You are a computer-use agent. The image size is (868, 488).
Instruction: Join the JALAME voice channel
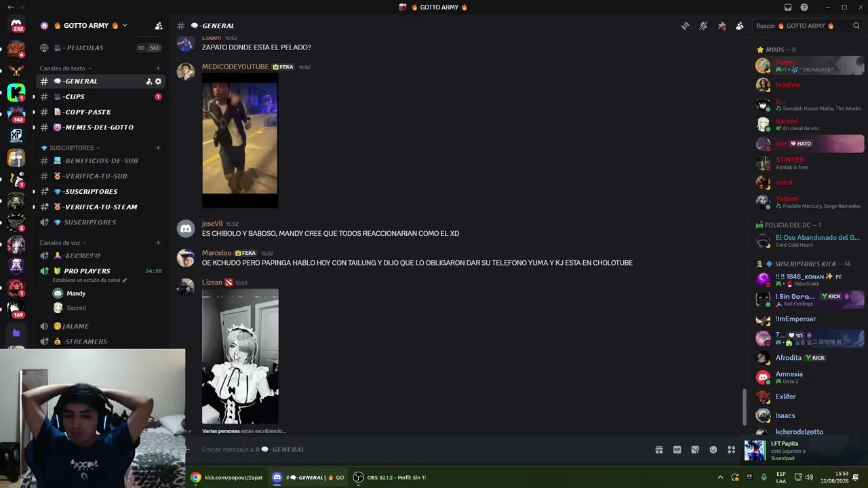[100, 326]
